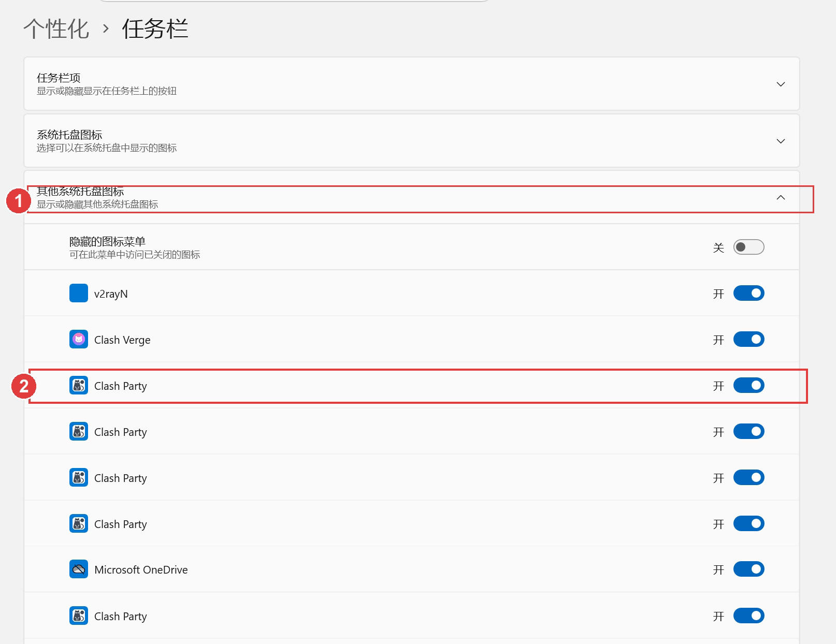Turn on the 隐藏的图标菜单 switch
Viewport: 836px width, 644px height.
coord(748,247)
